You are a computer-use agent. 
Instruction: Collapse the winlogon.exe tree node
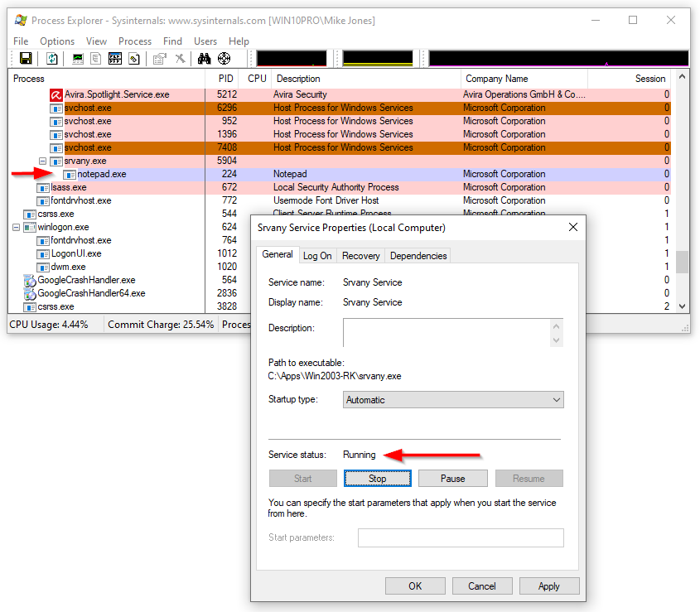click(x=17, y=227)
